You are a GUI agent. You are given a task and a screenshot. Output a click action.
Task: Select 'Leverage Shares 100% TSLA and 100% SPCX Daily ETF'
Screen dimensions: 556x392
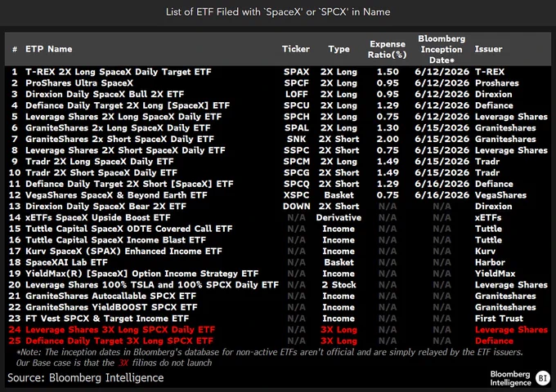pos(152,285)
